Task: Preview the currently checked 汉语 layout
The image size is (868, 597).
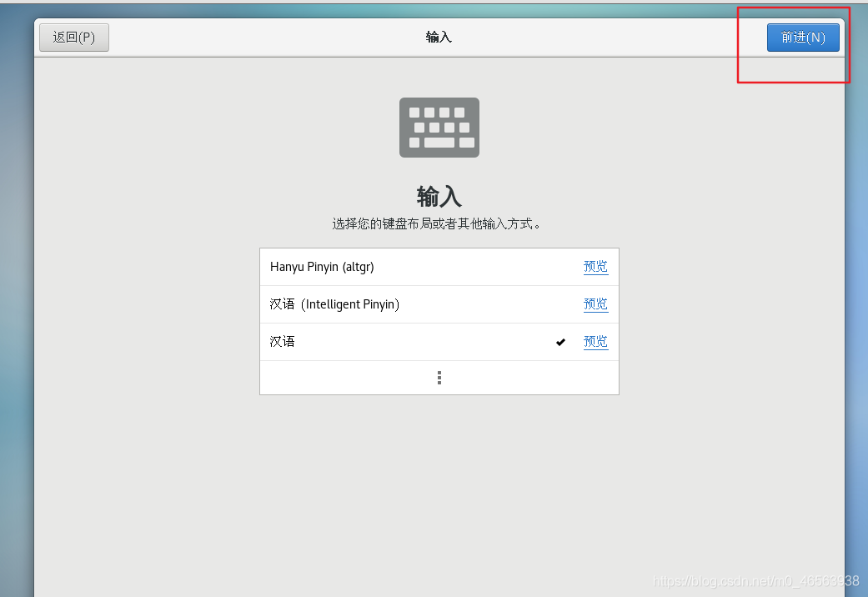Action: pos(595,341)
